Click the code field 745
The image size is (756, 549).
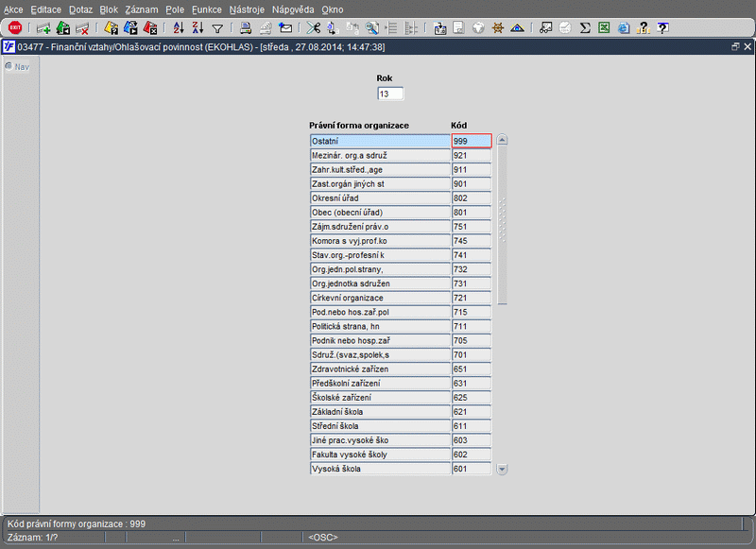[x=472, y=241]
